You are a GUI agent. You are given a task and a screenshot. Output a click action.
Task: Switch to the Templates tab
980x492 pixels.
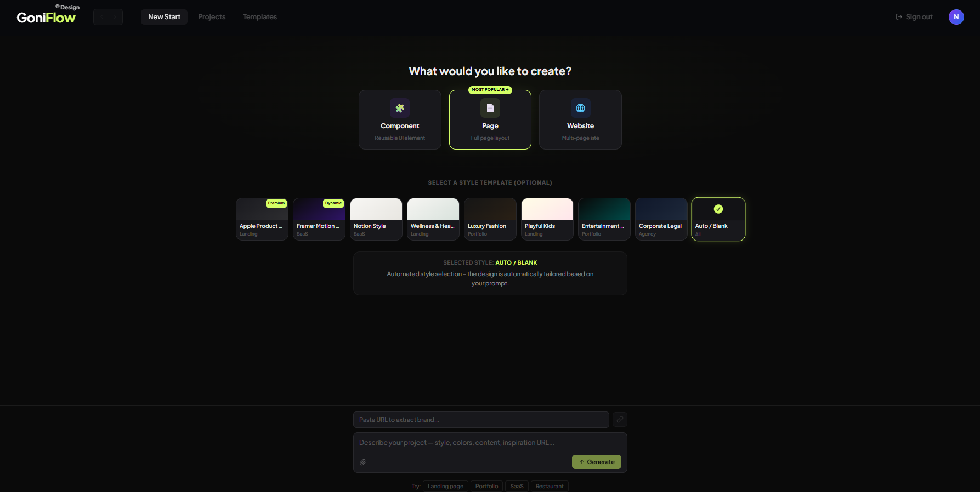coord(260,17)
